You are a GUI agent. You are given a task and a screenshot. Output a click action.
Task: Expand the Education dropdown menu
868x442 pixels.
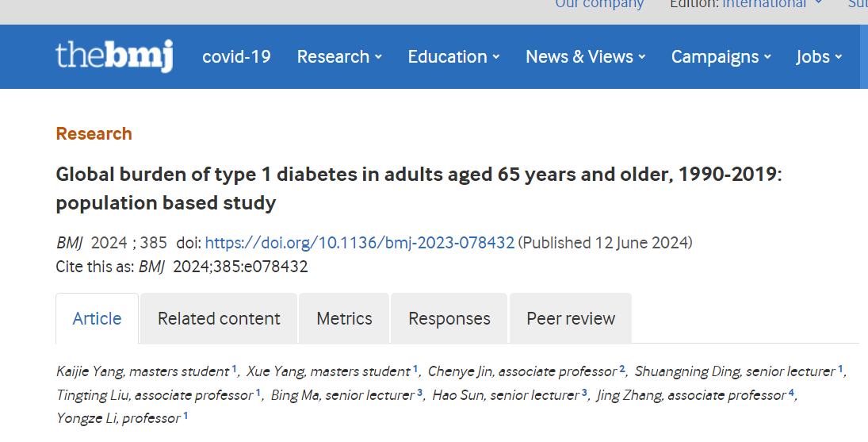(x=453, y=56)
